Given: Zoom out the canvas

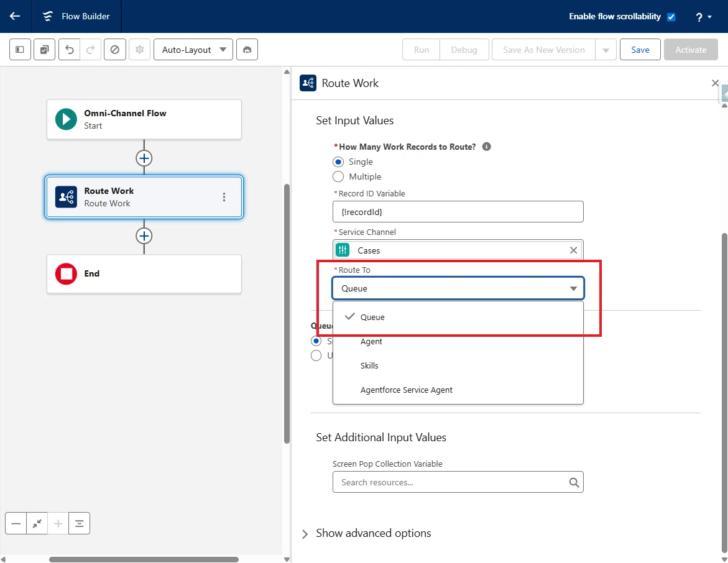Looking at the screenshot, I should (x=16, y=524).
